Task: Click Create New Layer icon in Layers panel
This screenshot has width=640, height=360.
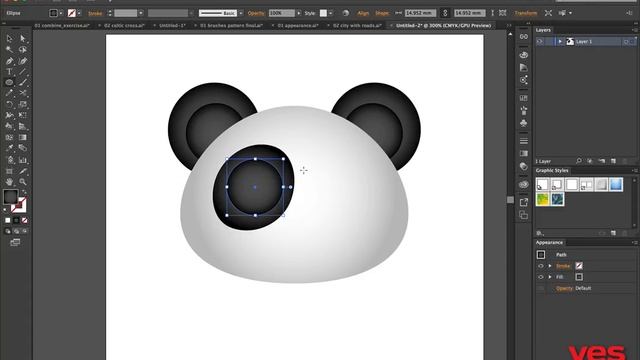Action: tap(613, 161)
